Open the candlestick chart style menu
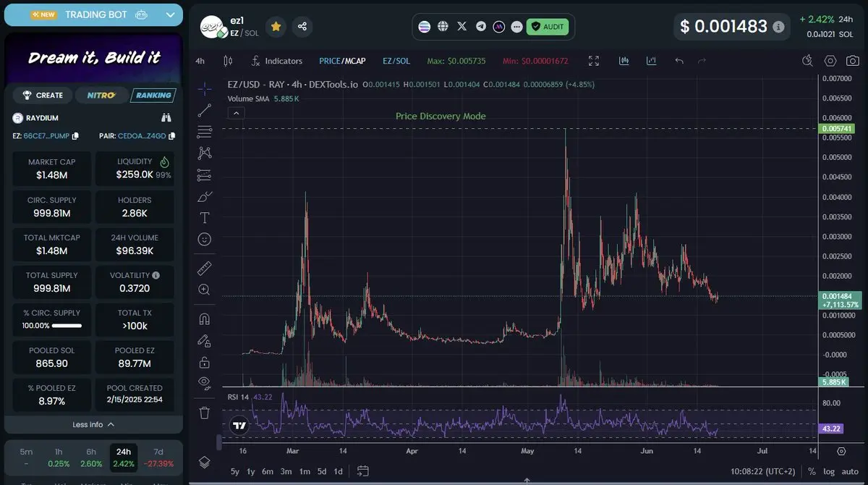 (x=228, y=61)
